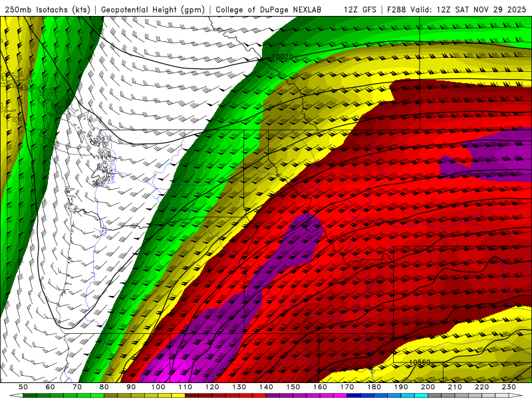Click the 120 label on the color scale
The image size is (532, 399).
(211, 387)
